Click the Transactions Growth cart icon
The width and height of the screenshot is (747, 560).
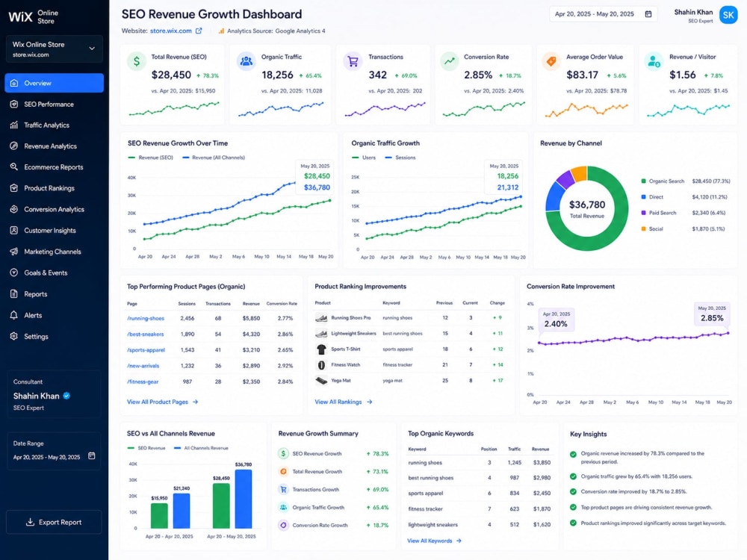283,490
